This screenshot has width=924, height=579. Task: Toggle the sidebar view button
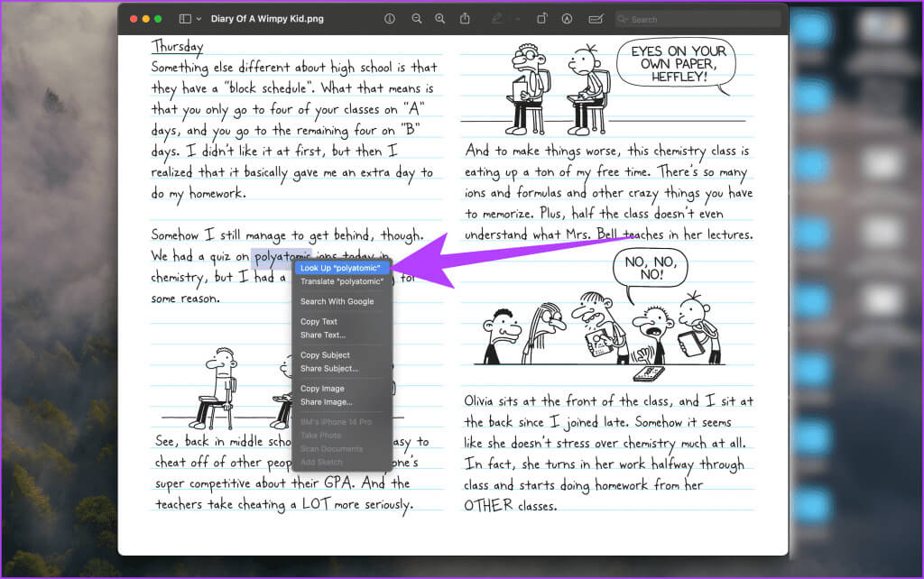click(185, 19)
